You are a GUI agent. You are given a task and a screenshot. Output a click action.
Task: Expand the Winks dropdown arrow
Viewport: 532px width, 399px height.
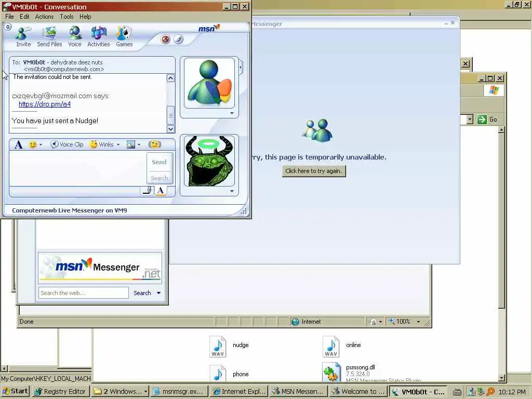point(118,145)
